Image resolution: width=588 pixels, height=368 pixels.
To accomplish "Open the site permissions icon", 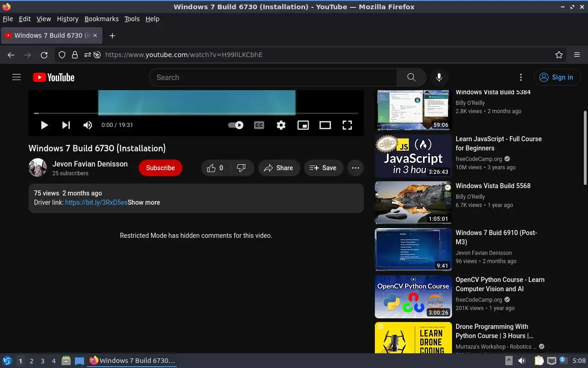I will 88,55.
